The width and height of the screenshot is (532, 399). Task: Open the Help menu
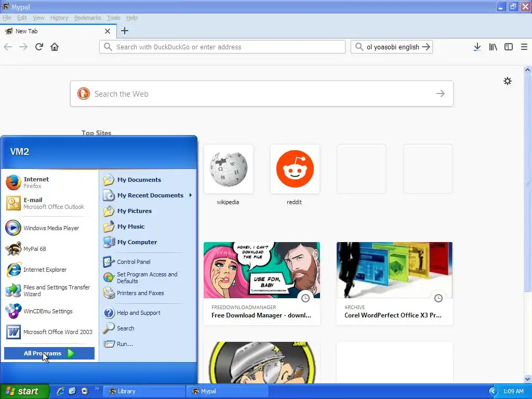tap(131, 18)
